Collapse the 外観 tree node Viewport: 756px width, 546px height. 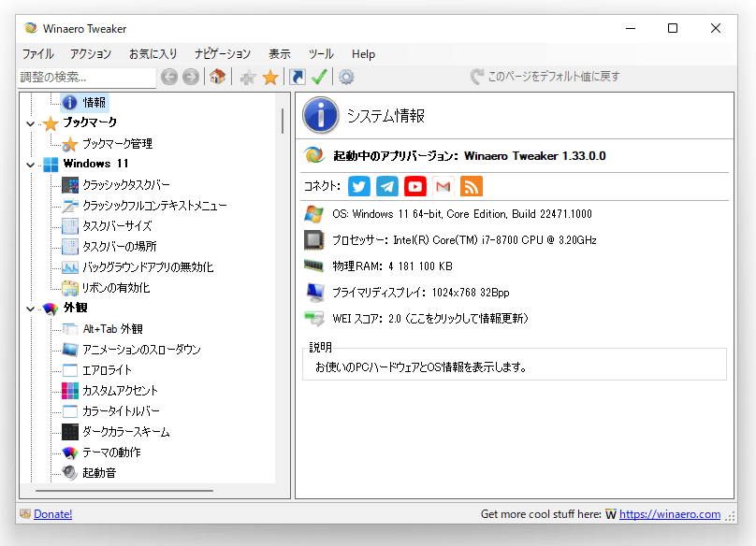click(30, 309)
